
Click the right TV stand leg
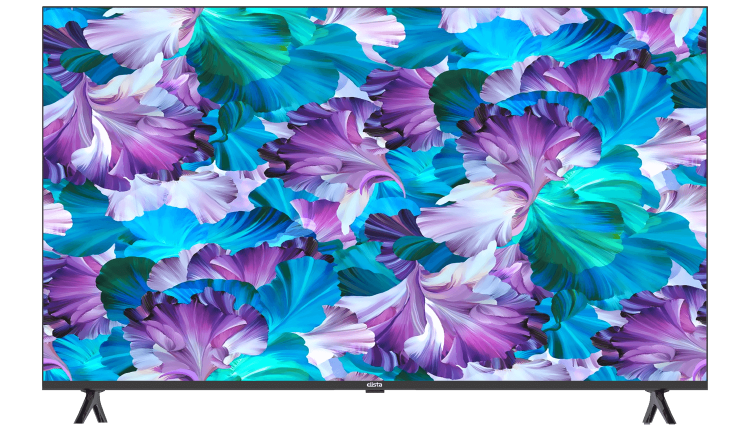[x=658, y=406]
